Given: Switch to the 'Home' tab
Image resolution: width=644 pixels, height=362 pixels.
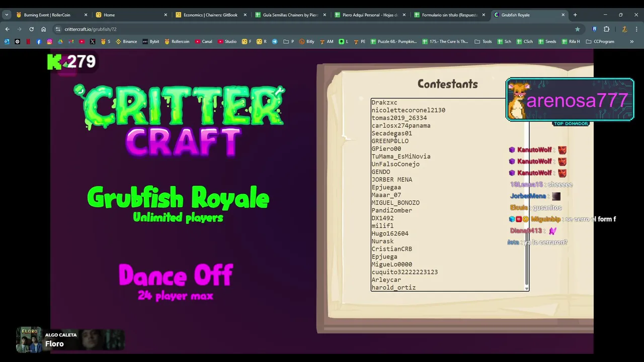Looking at the screenshot, I should tap(131, 15).
